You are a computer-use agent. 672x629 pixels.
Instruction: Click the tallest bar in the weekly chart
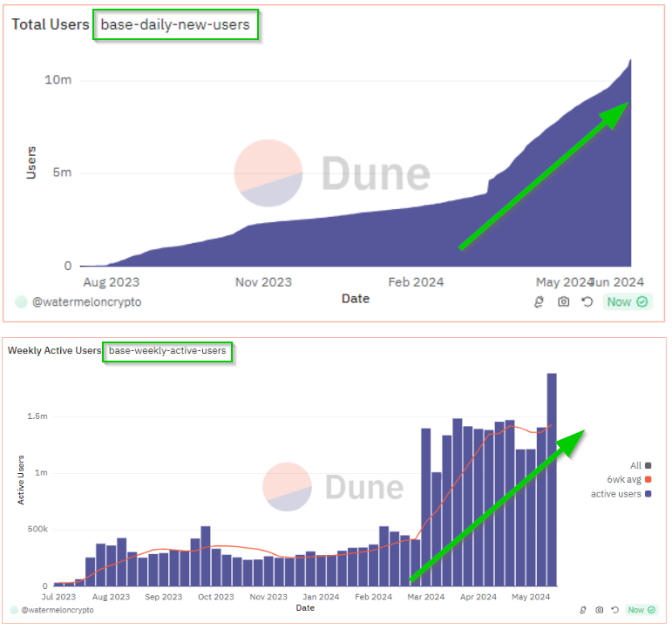pos(552,480)
